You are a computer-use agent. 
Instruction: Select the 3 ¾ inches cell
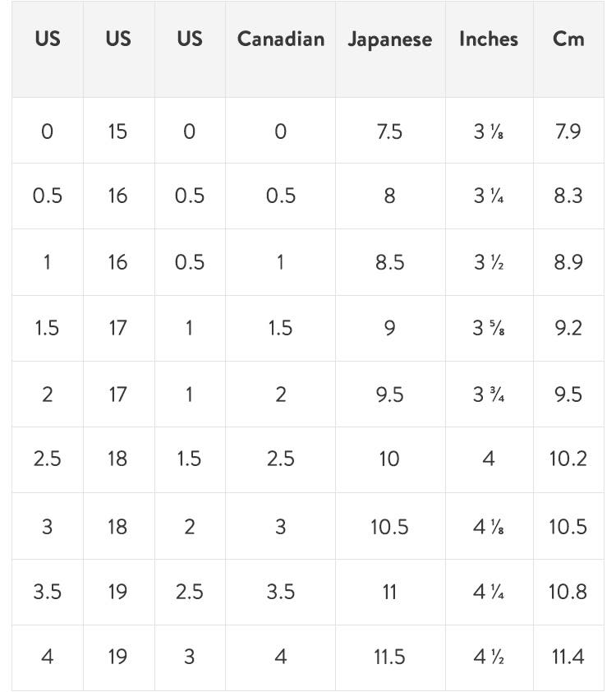[489, 394]
